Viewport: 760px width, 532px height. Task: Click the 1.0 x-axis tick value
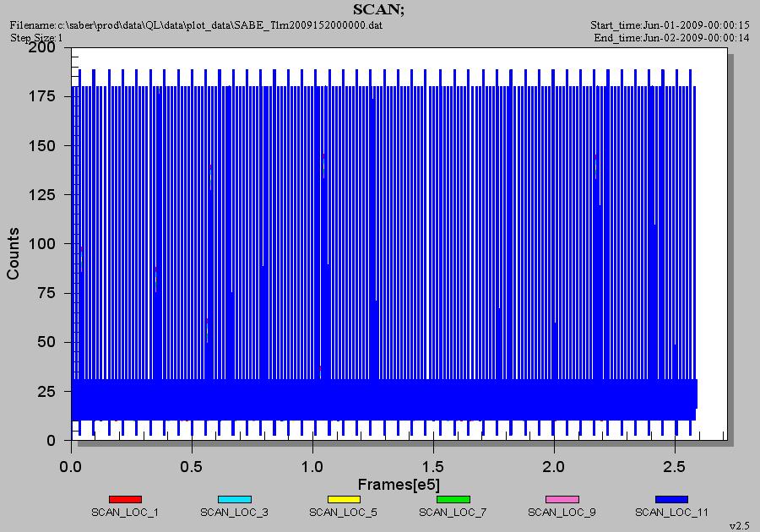coord(312,467)
